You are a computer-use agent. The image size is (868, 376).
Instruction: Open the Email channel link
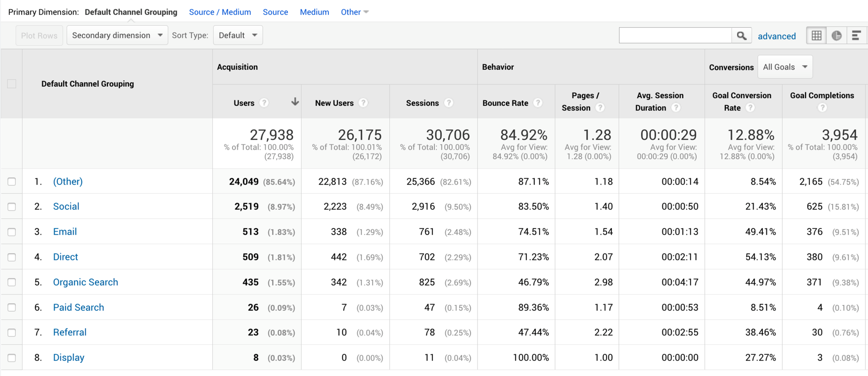coord(65,232)
